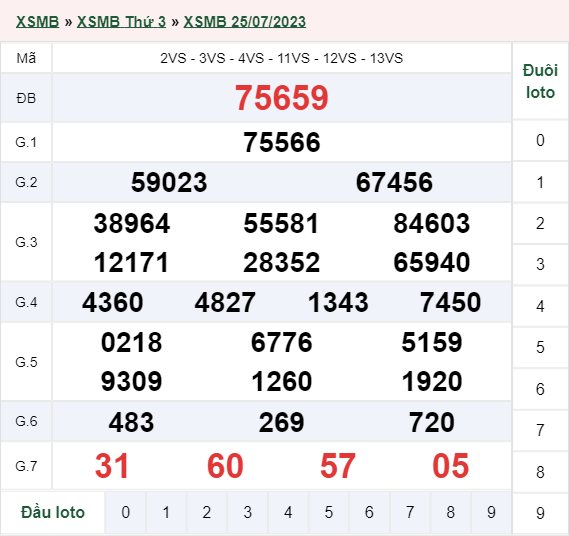
Task: Select Đuôi loto digit 9
Action: coord(540,513)
